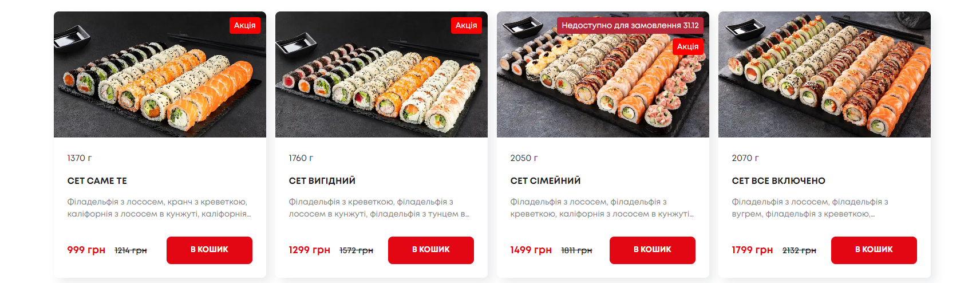Add Сет Саме Те to cart
The width and height of the screenshot is (980, 283).
(x=210, y=250)
